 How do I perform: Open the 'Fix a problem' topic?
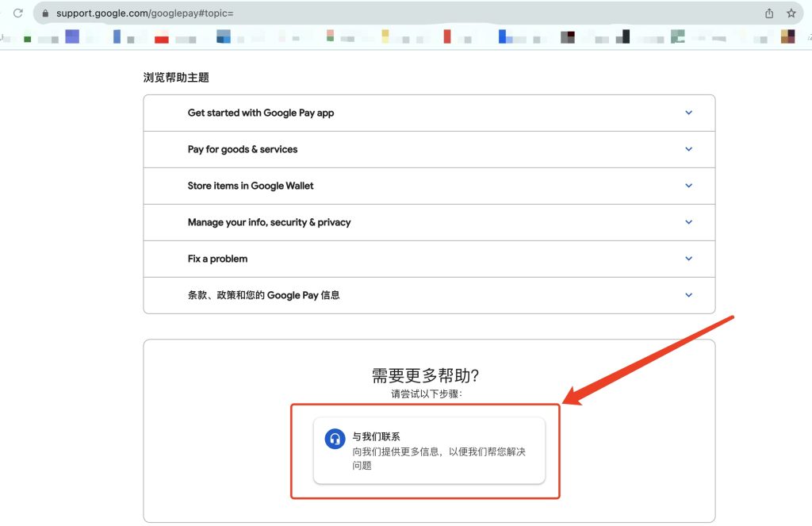[217, 259]
